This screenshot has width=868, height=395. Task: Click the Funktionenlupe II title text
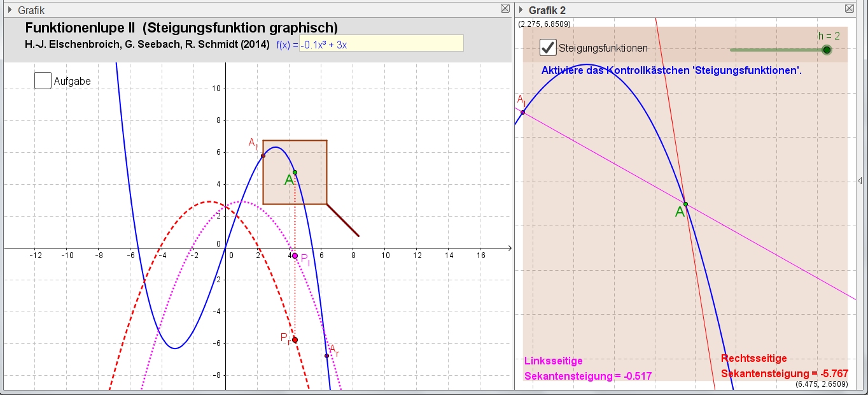click(181, 28)
